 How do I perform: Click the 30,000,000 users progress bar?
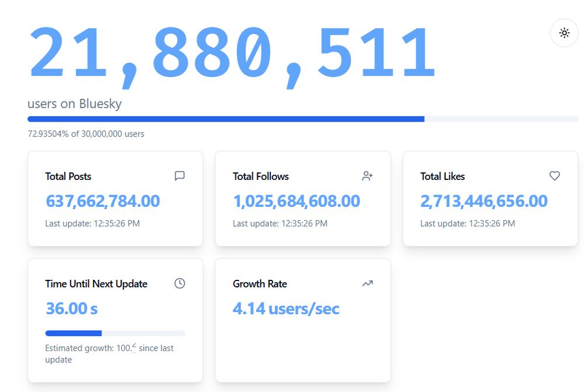[303, 119]
